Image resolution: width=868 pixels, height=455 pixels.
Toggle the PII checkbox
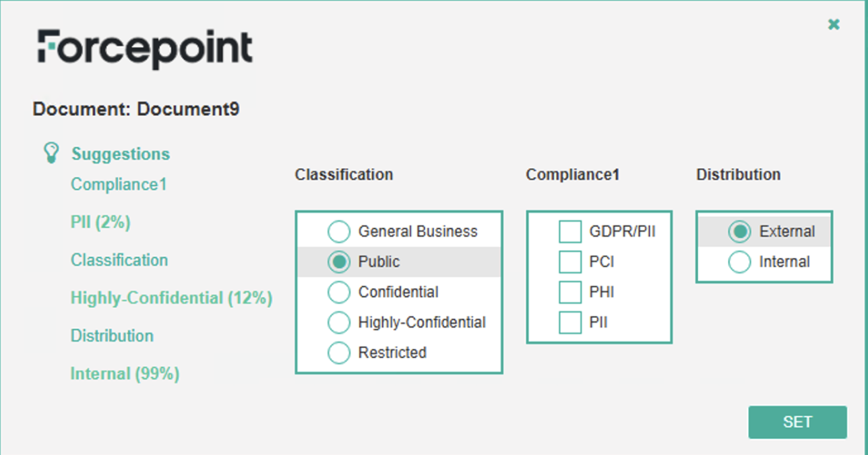[x=570, y=323]
